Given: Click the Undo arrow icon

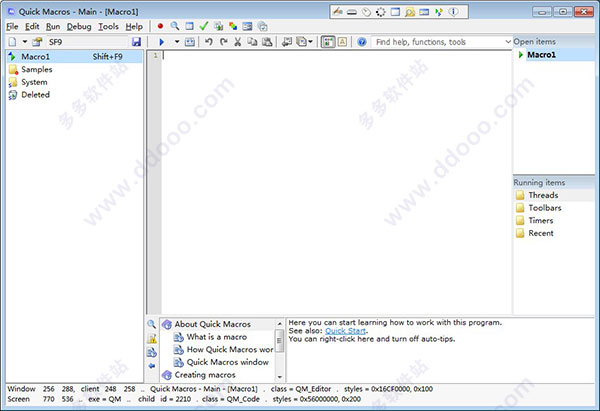Looking at the screenshot, I should pyautogui.click(x=209, y=42).
